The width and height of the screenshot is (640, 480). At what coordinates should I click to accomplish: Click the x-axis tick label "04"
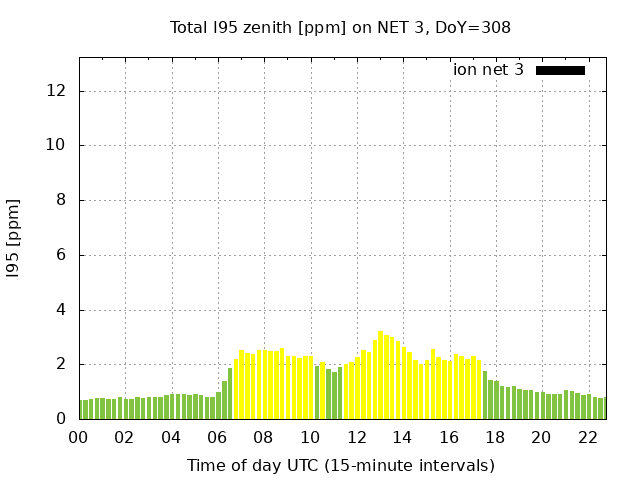[x=171, y=437]
